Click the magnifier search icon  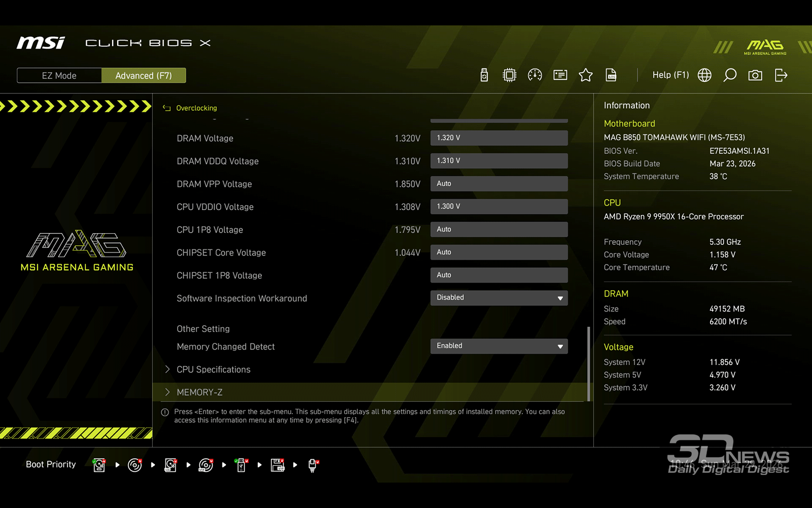pyautogui.click(x=730, y=75)
